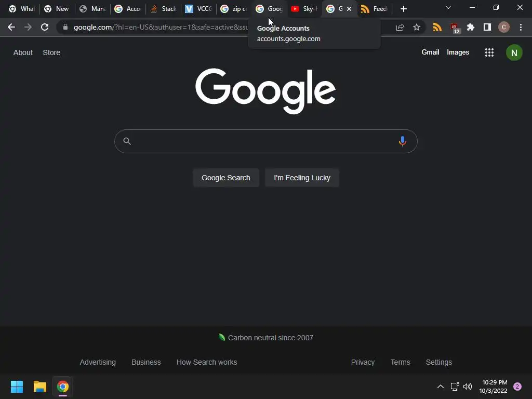Open Images link
The width and height of the screenshot is (532, 399).
pyautogui.click(x=458, y=52)
